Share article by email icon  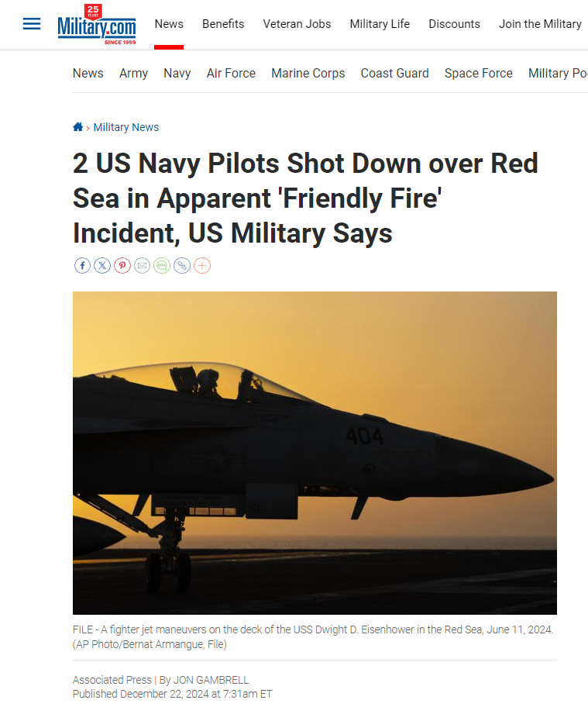(x=142, y=266)
